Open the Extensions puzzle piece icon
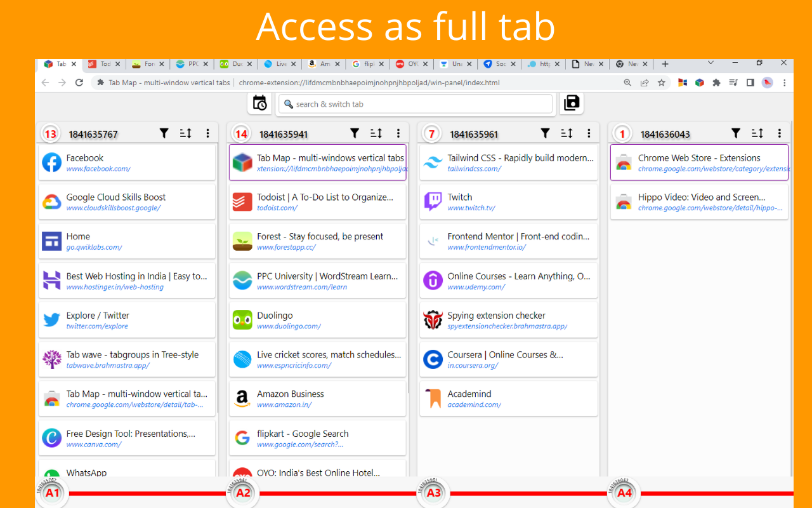 (716, 83)
